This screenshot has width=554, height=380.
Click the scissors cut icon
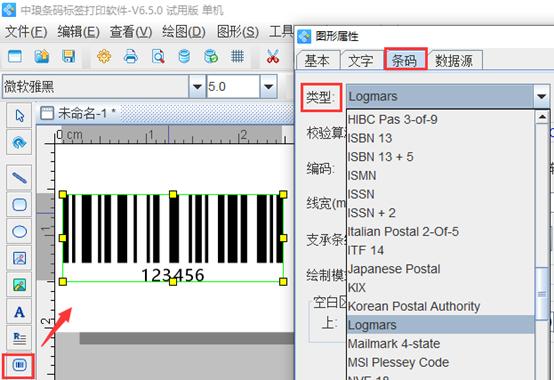pyautogui.click(x=273, y=57)
